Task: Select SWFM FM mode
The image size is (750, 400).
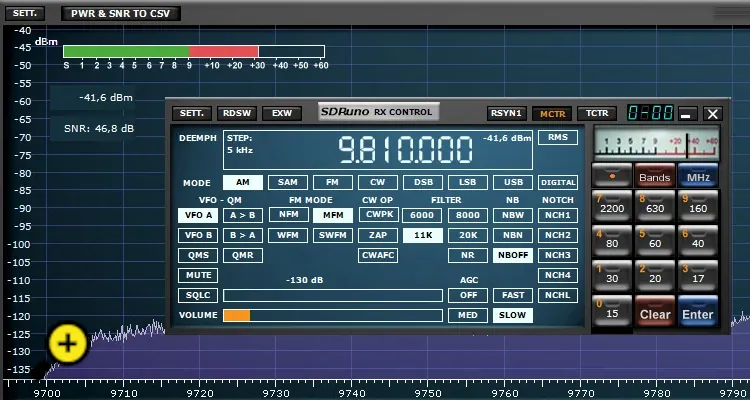Action: (333, 235)
